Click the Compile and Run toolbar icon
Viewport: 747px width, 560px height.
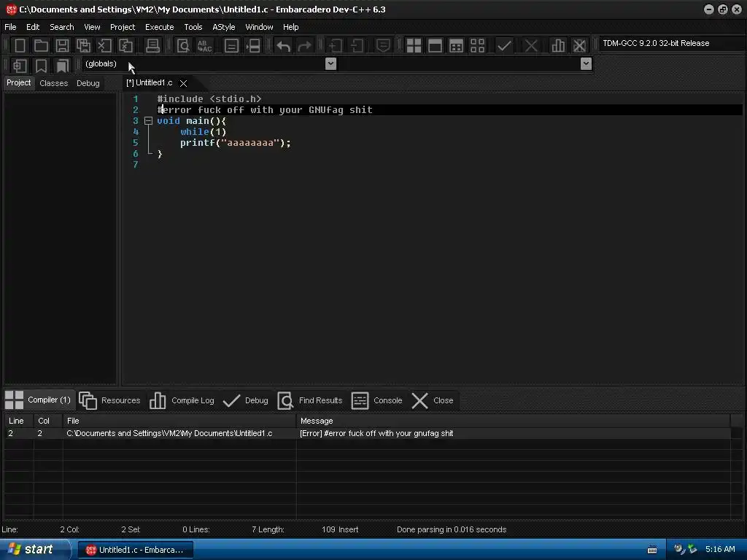[x=456, y=46]
